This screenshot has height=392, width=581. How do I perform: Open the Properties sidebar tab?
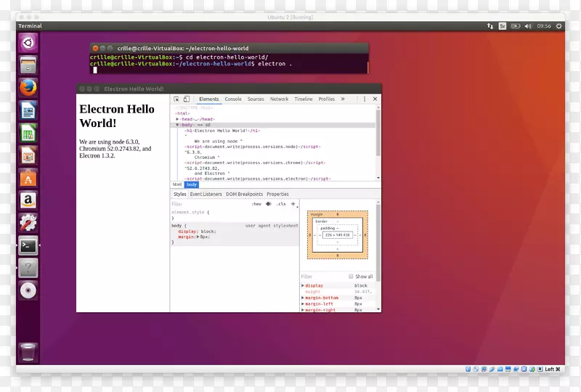click(x=277, y=194)
